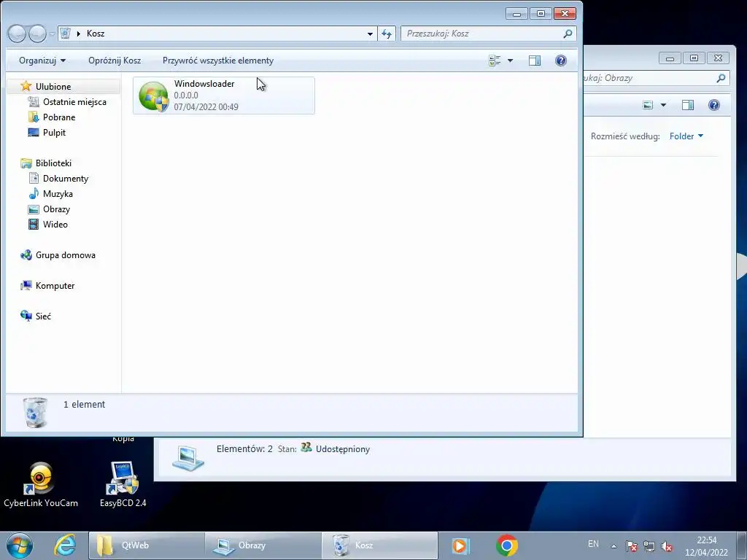Open Muzyka library
747x560 pixels.
(x=58, y=193)
